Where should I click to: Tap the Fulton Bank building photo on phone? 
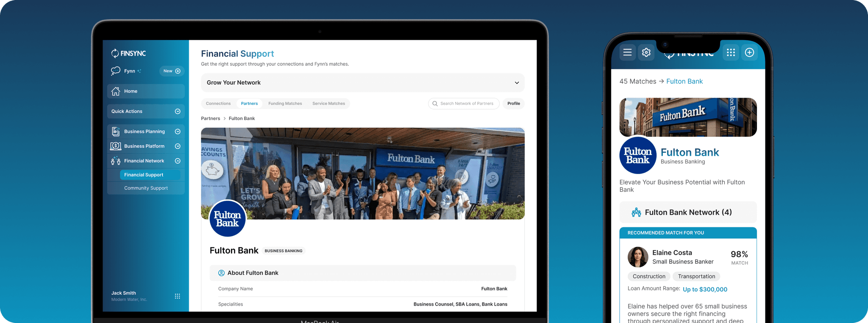[x=688, y=117]
